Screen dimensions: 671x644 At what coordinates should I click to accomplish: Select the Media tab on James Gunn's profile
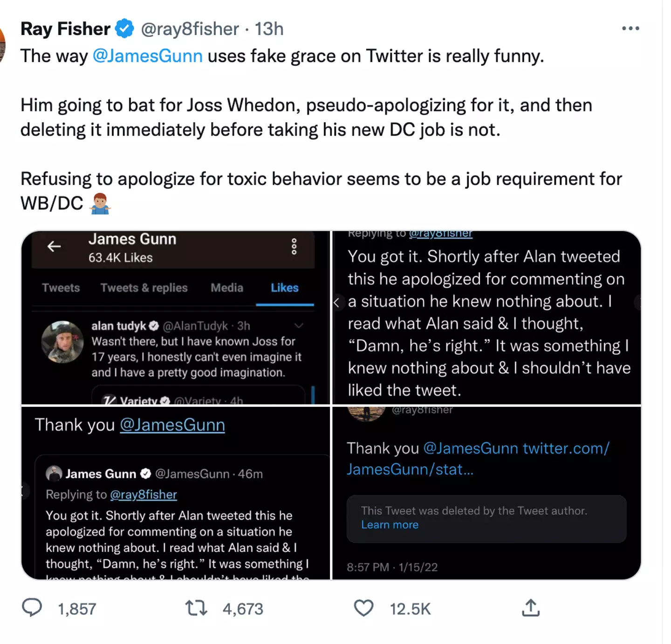click(x=227, y=288)
